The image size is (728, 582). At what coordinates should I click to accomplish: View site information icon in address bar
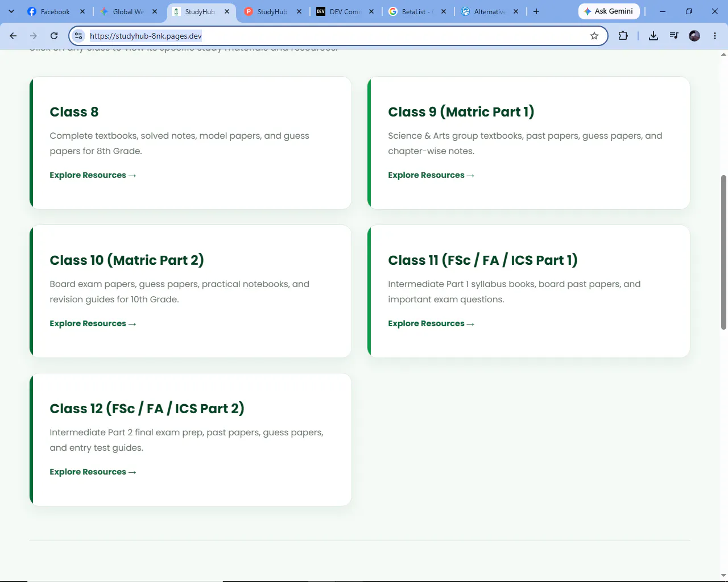click(79, 36)
